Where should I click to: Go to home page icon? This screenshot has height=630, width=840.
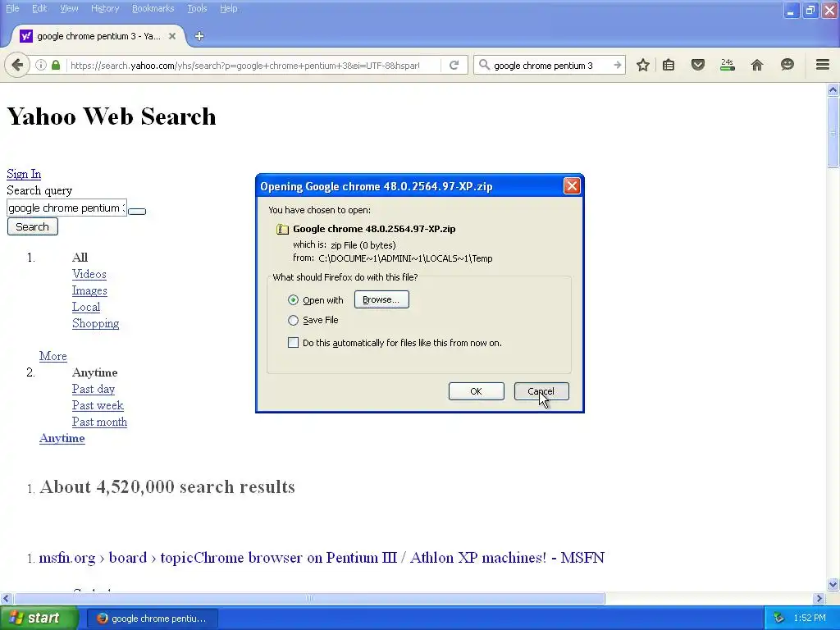[757, 66]
